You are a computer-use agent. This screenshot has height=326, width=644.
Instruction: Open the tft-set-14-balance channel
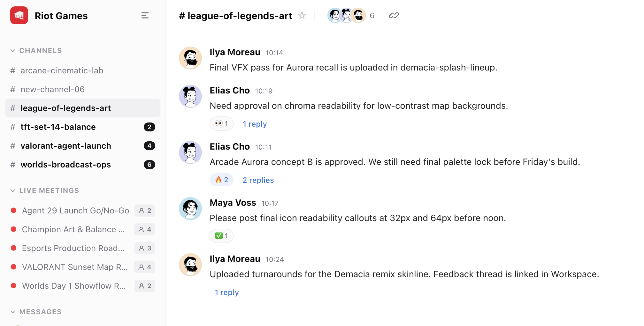coord(58,127)
